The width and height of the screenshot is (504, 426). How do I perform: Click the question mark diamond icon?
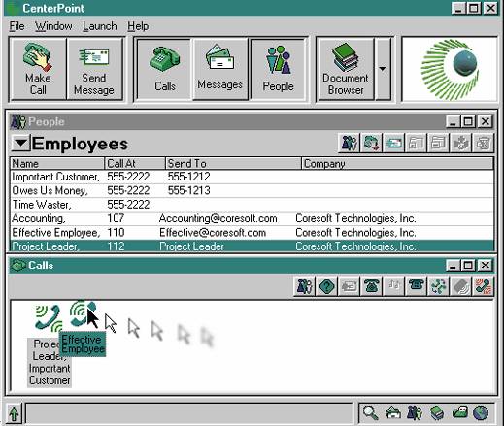pyautogui.click(x=326, y=286)
